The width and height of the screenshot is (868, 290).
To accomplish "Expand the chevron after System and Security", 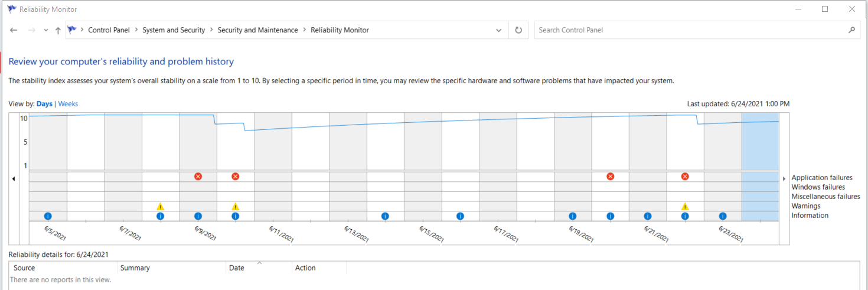I will [211, 30].
